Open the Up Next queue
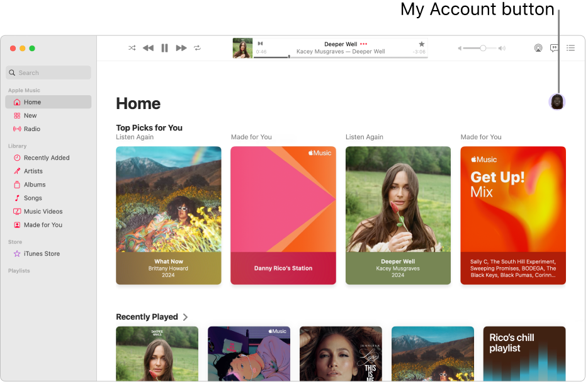This screenshot has width=588, height=382. (x=570, y=48)
